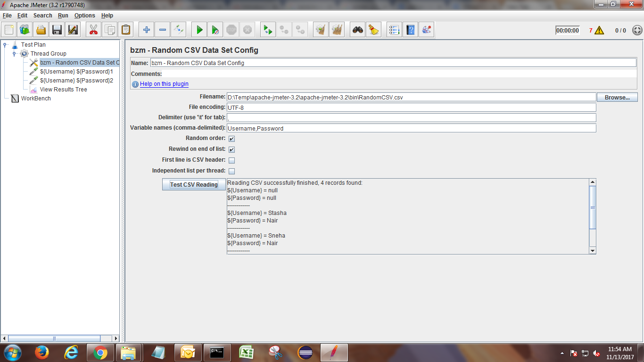Select Test Plan root node

coord(33,45)
